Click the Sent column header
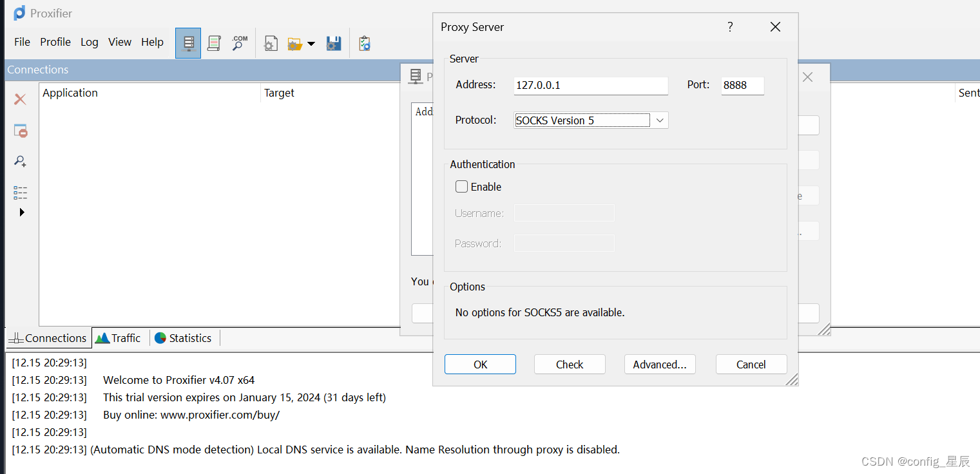Viewport: 980px width, 474px height. (968, 93)
